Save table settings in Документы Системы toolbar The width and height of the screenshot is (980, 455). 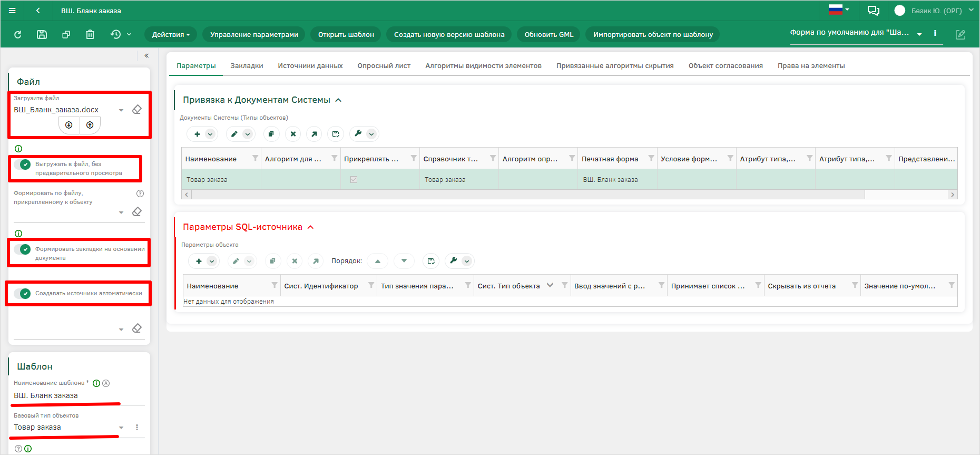point(336,134)
